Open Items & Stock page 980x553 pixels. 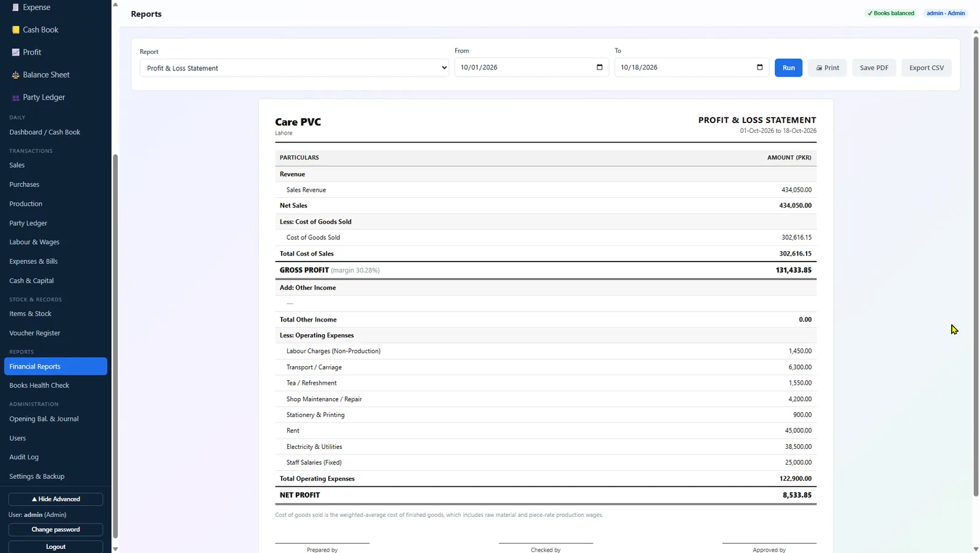point(30,314)
